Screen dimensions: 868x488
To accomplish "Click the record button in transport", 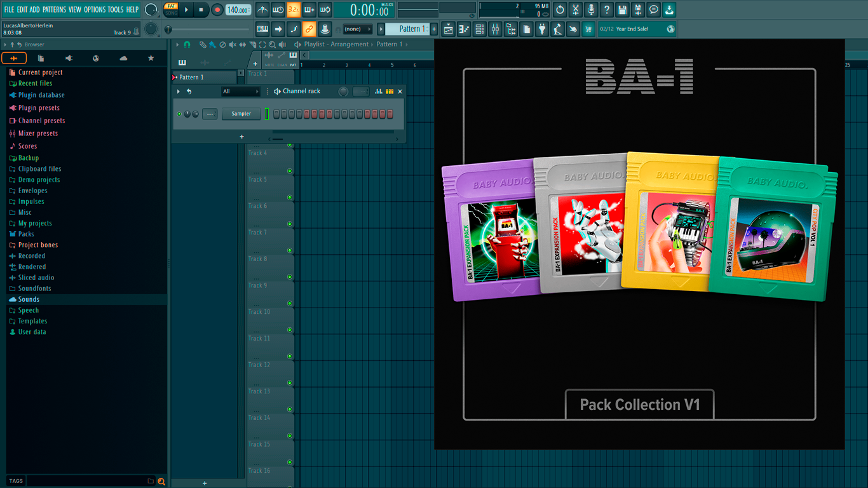I will tap(217, 10).
